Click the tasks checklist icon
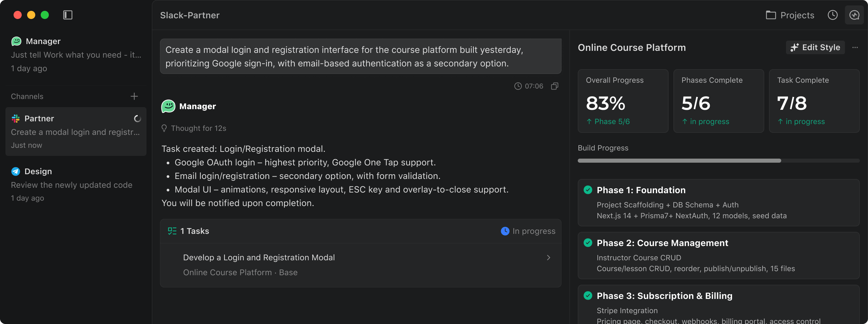Viewport: 868px width, 324px height. [x=172, y=231]
